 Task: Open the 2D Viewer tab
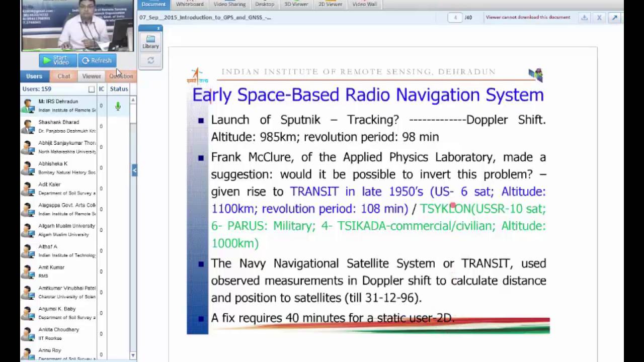tap(330, 4)
